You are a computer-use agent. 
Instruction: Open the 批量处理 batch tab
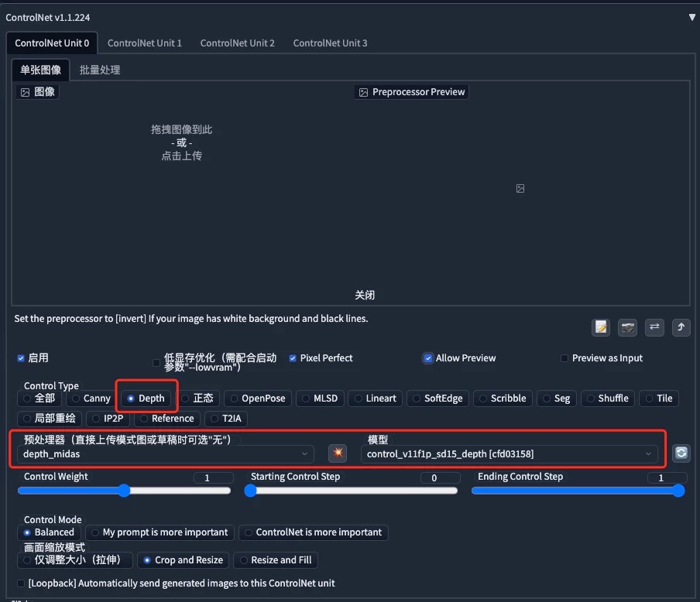(x=99, y=69)
